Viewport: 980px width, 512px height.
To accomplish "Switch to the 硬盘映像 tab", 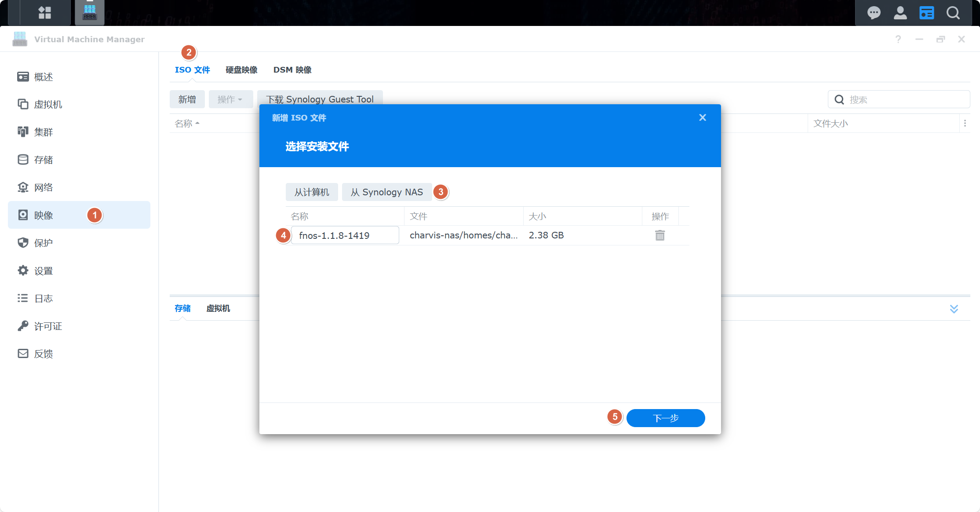I will click(241, 70).
